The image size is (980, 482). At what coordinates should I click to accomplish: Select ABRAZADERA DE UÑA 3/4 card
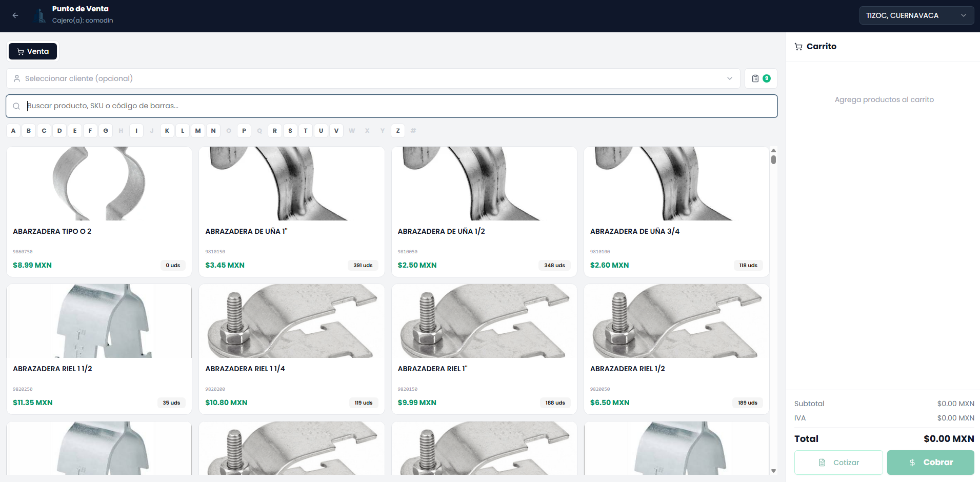pos(676,212)
